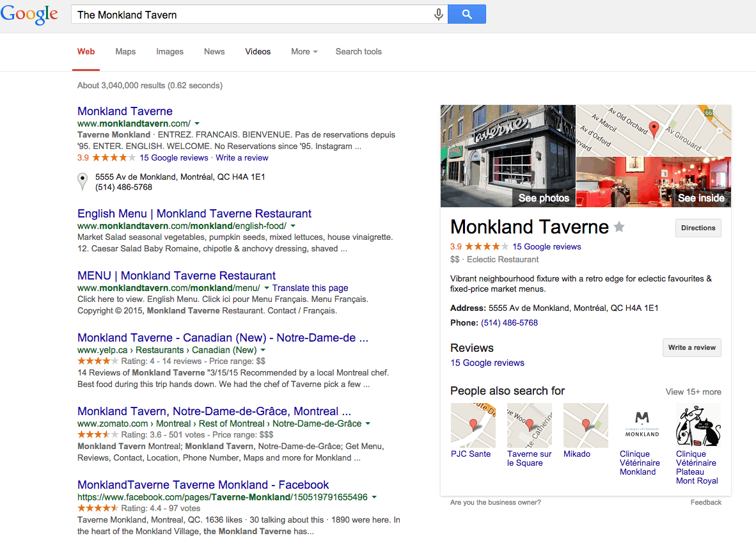Click About 3,040,000 results text
Screen dimensions: 756x538
150,85
